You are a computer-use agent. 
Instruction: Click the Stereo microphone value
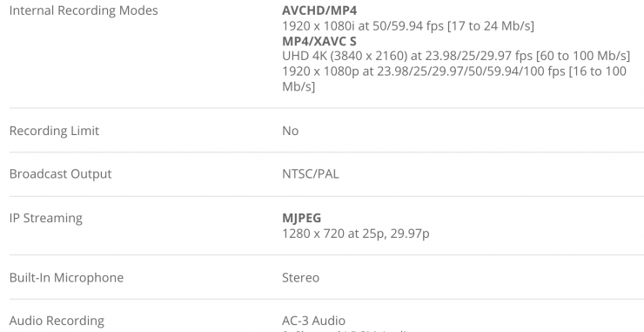tap(300, 278)
